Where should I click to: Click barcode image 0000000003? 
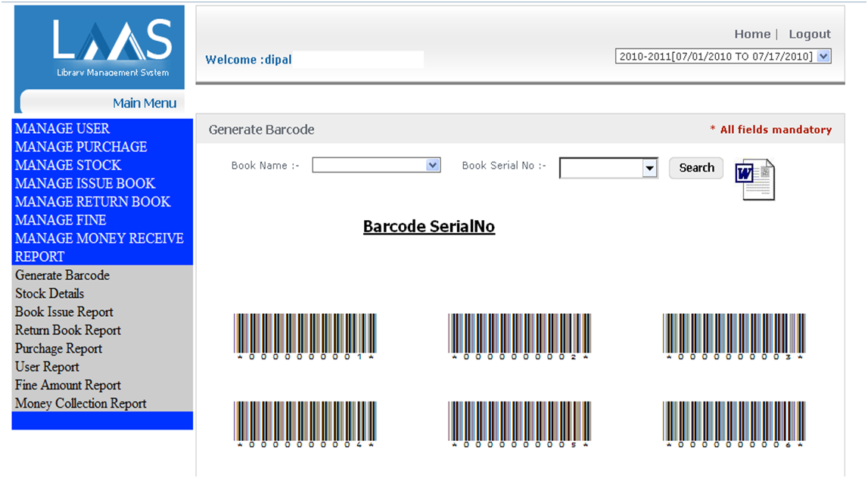pos(734,337)
